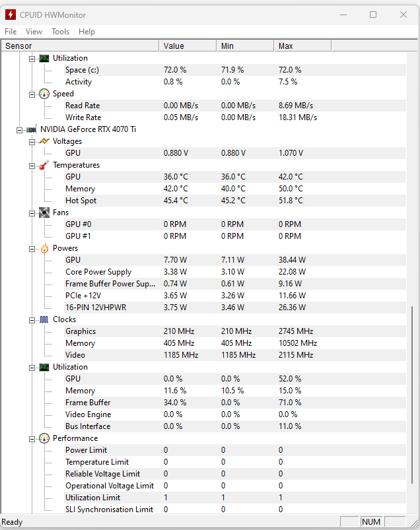This screenshot has height=530, width=420.
Task: Click the fan icon beside Fans
Action: [44, 213]
